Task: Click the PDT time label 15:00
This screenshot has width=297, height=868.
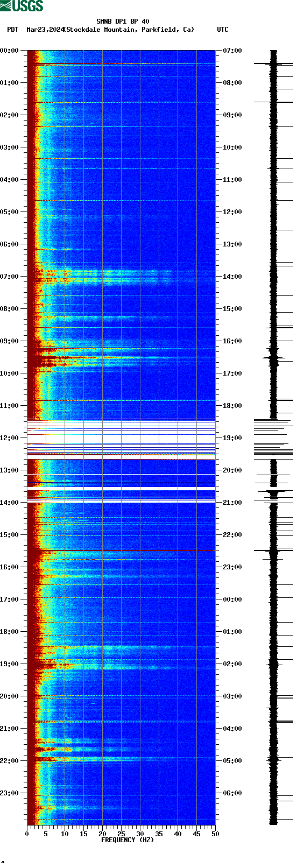Action: 10,535
